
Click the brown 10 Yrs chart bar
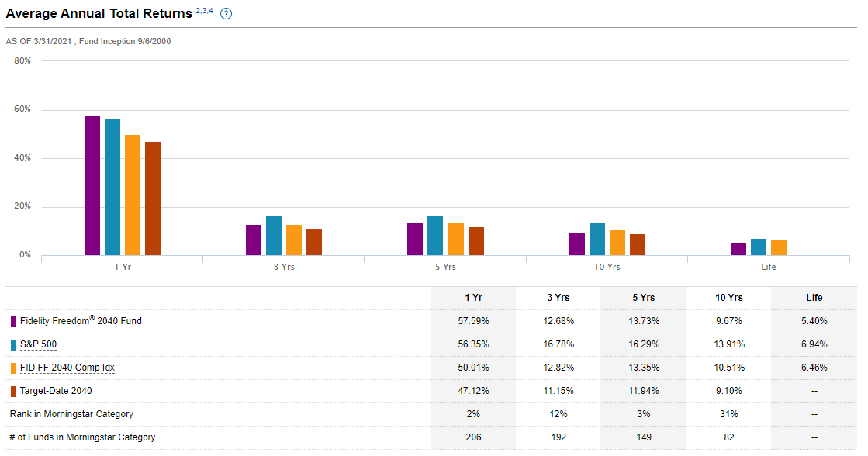click(x=638, y=245)
